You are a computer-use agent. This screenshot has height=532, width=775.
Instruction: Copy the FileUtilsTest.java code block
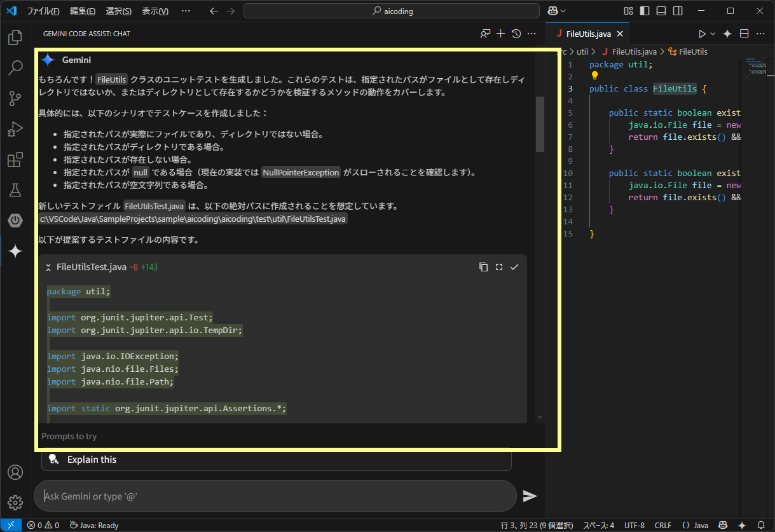[483, 267]
